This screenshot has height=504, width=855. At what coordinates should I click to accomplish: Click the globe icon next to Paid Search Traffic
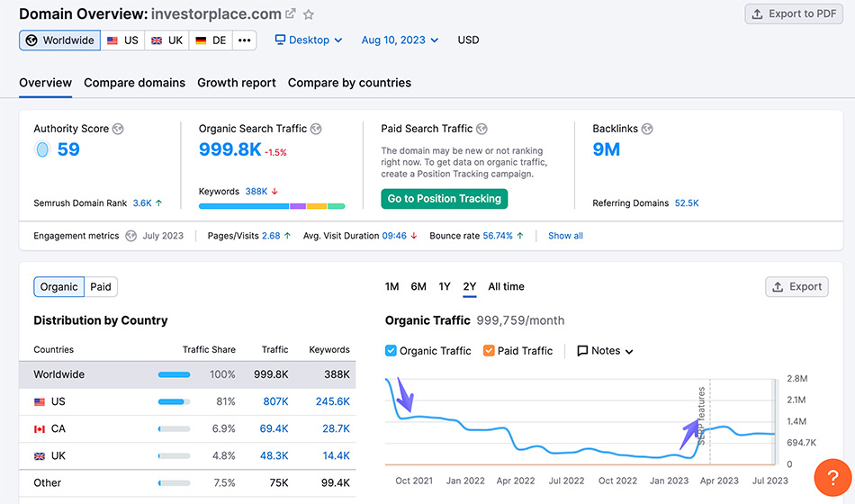481,129
